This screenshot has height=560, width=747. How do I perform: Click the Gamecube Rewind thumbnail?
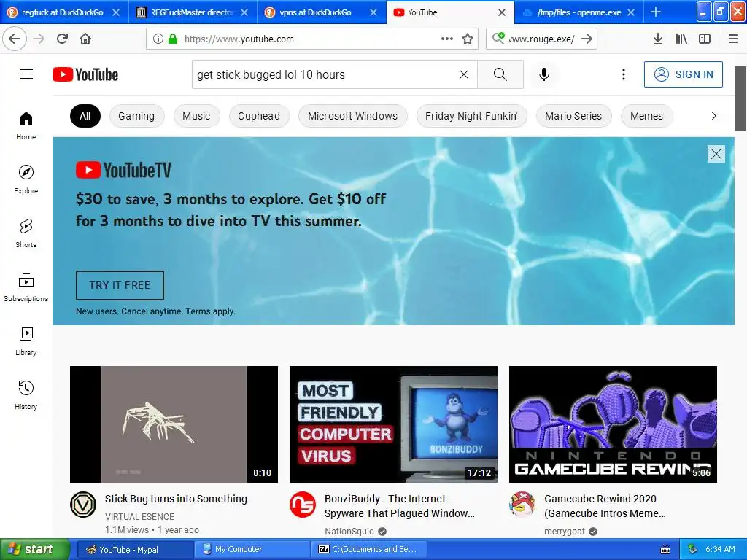pyautogui.click(x=613, y=424)
